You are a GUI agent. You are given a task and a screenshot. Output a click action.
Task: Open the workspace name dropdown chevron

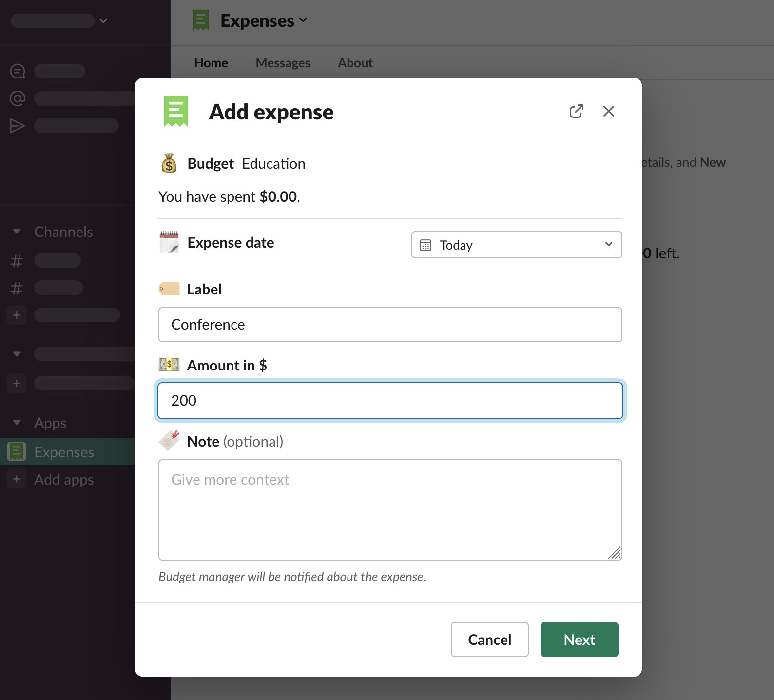103,21
